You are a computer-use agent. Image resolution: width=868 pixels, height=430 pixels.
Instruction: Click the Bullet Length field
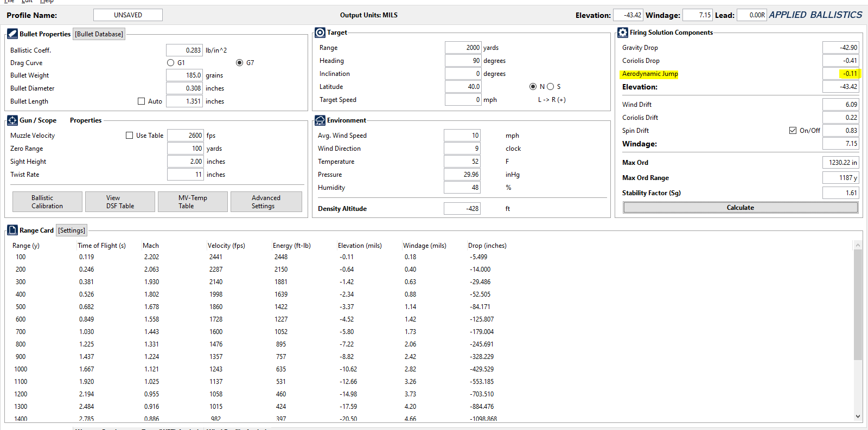pos(184,101)
